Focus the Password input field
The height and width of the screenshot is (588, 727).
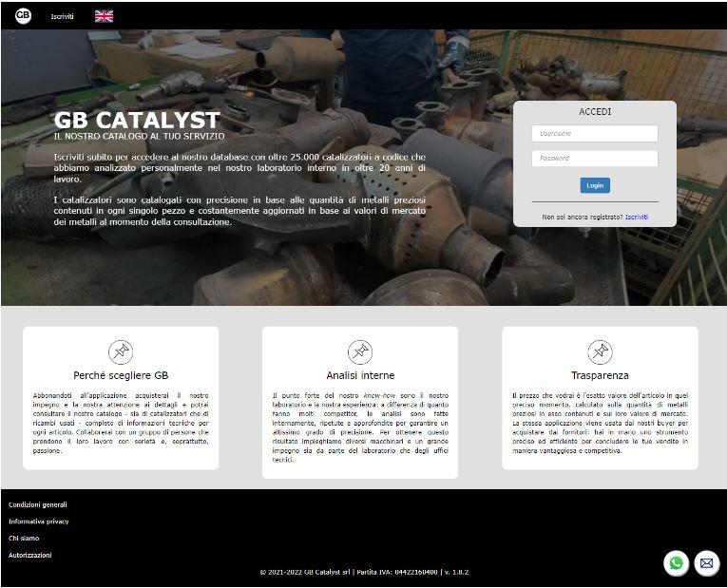pos(594,158)
